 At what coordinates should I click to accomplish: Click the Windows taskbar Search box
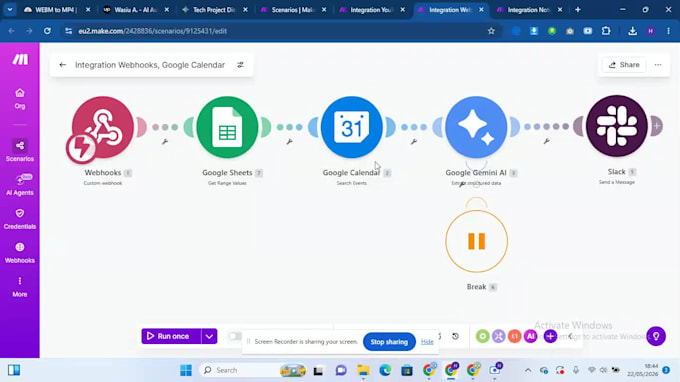tap(252, 370)
